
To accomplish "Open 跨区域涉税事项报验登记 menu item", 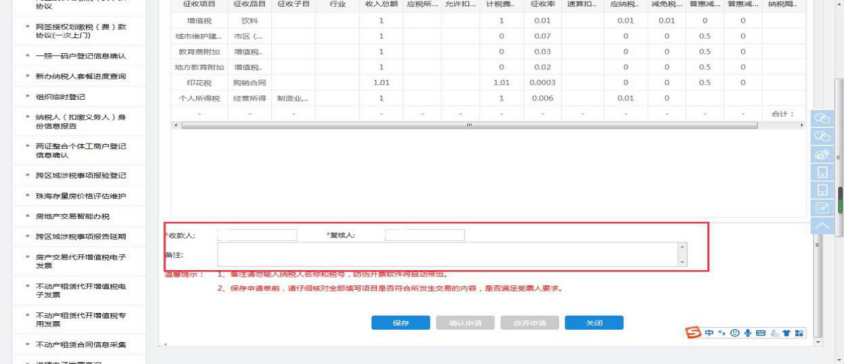I will [x=81, y=176].
